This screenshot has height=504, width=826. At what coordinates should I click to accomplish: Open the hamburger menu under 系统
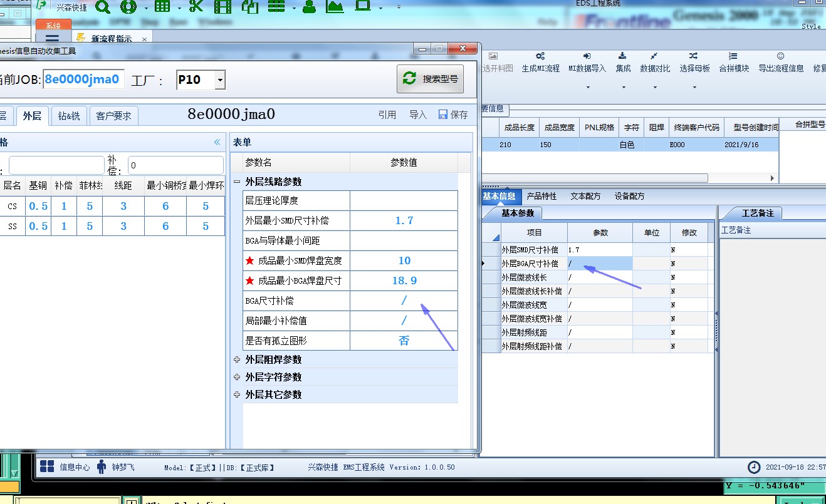coord(52,38)
